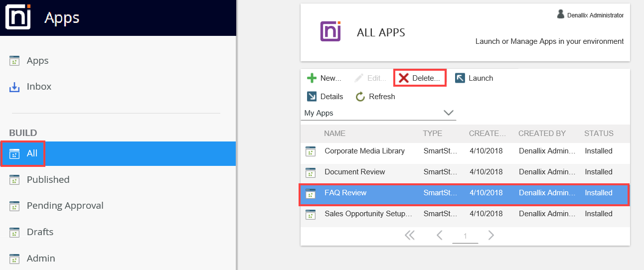The width and height of the screenshot is (644, 270).
Task: Go to the first page with double chevron
Action: click(410, 235)
